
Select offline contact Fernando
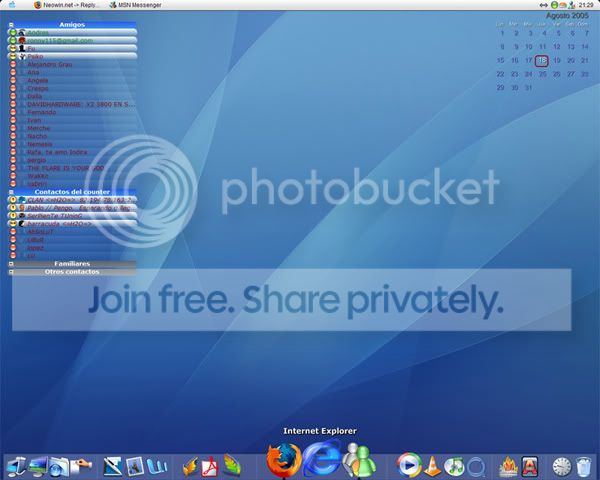tap(72, 112)
